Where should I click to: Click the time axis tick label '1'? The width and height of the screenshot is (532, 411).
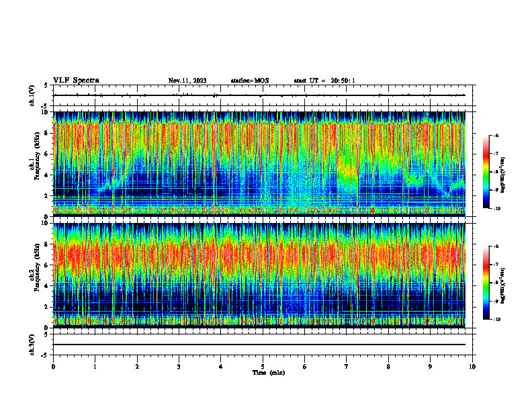pyautogui.click(x=95, y=367)
